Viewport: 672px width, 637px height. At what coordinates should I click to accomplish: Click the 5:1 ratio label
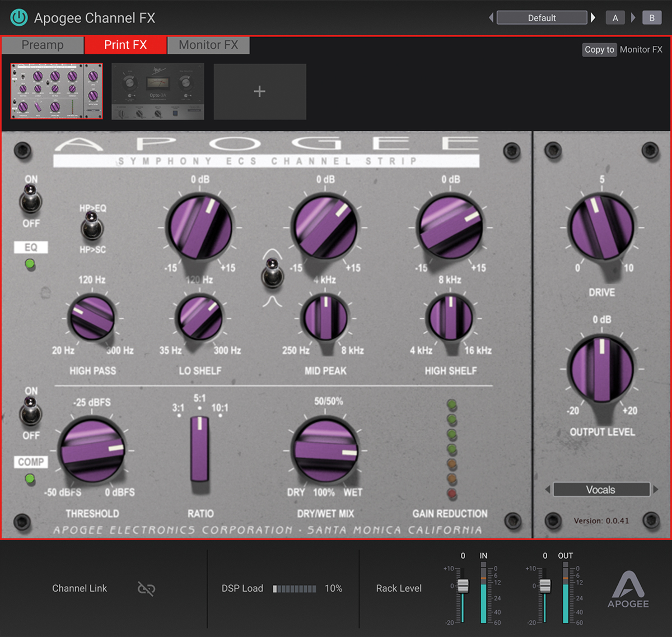[199, 398]
